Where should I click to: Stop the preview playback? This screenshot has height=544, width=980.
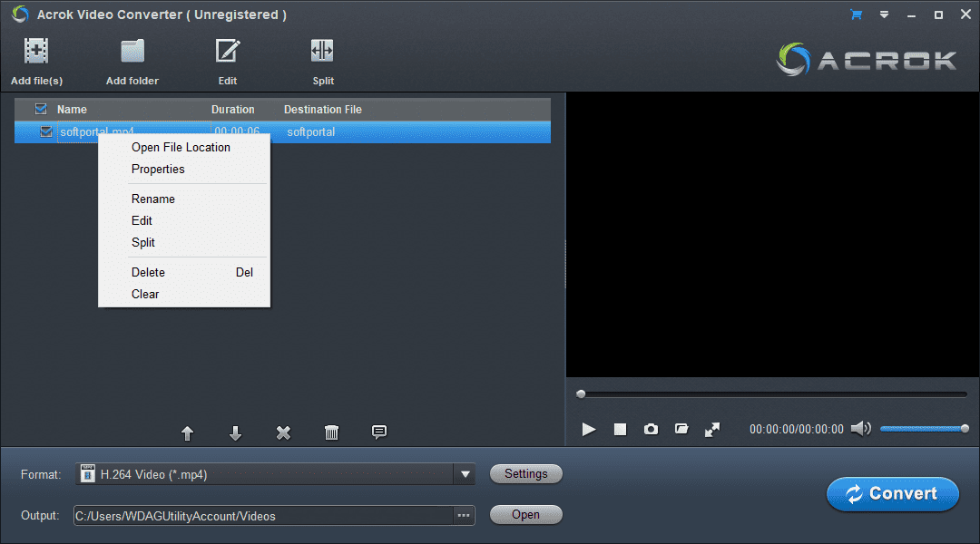pos(620,429)
